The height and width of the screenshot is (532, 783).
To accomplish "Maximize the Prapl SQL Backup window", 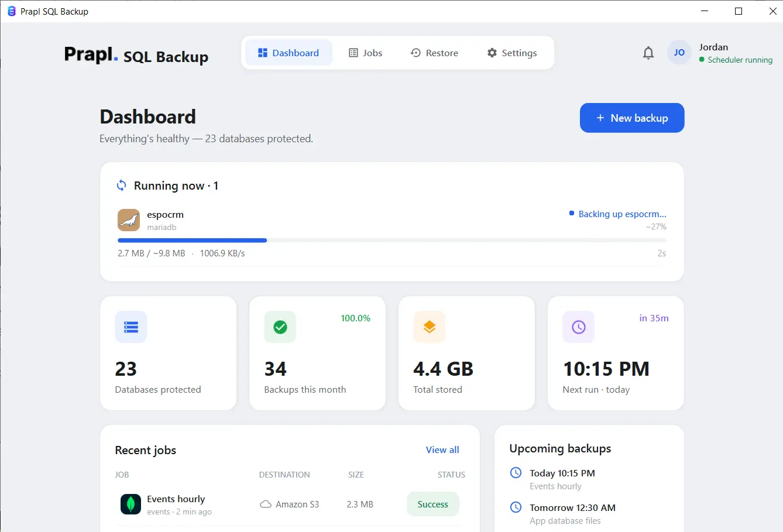I will point(739,11).
